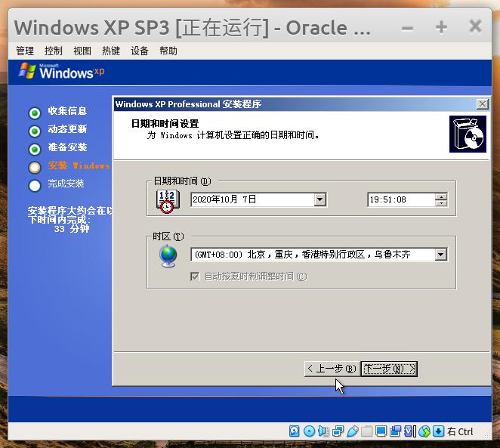The width and height of the screenshot is (500, 448).
Task: Open the 控制 menu
Action: [54, 51]
